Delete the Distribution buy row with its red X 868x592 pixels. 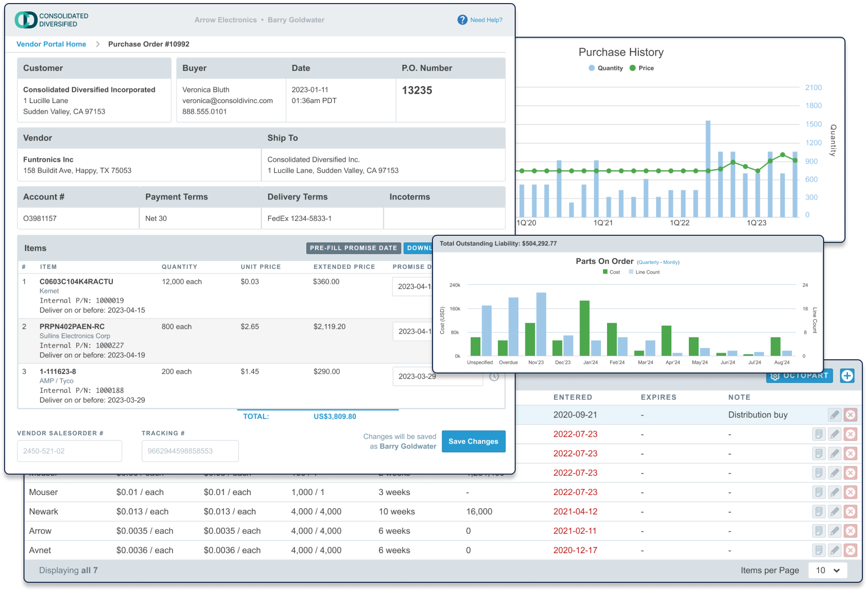point(851,415)
